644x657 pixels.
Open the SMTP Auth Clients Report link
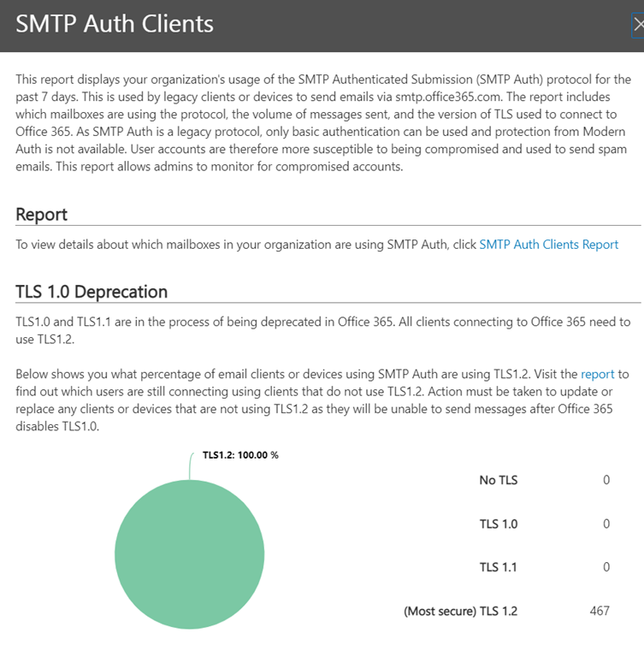(548, 245)
